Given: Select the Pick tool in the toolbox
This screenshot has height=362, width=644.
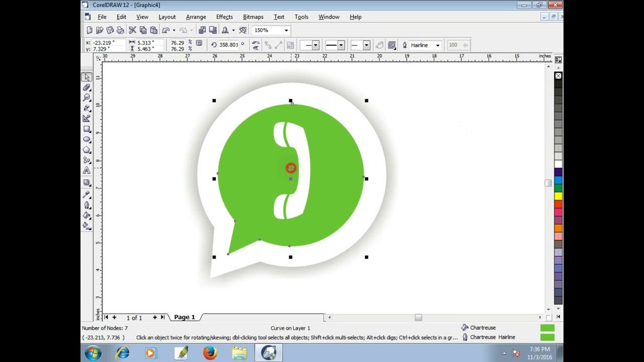Looking at the screenshot, I should 87,77.
